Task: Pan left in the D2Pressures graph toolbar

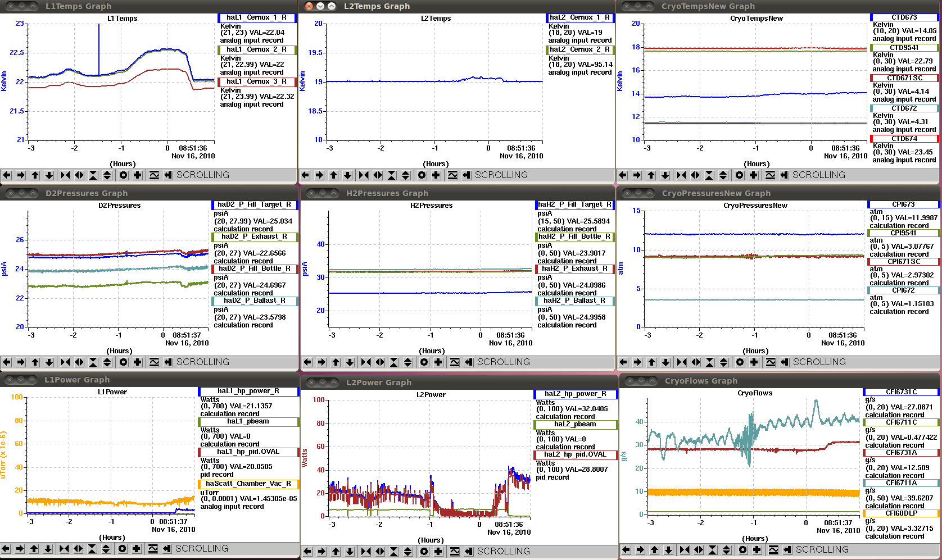Action: point(7,362)
